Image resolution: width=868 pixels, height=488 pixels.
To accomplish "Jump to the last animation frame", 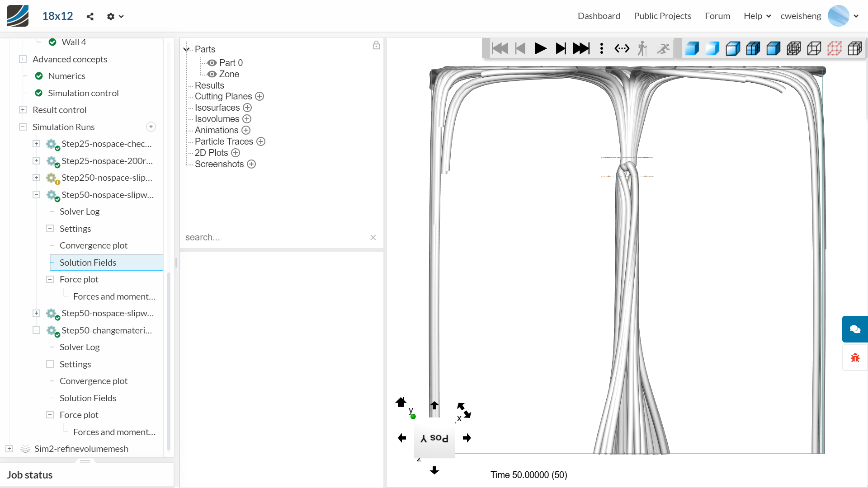I will (581, 48).
